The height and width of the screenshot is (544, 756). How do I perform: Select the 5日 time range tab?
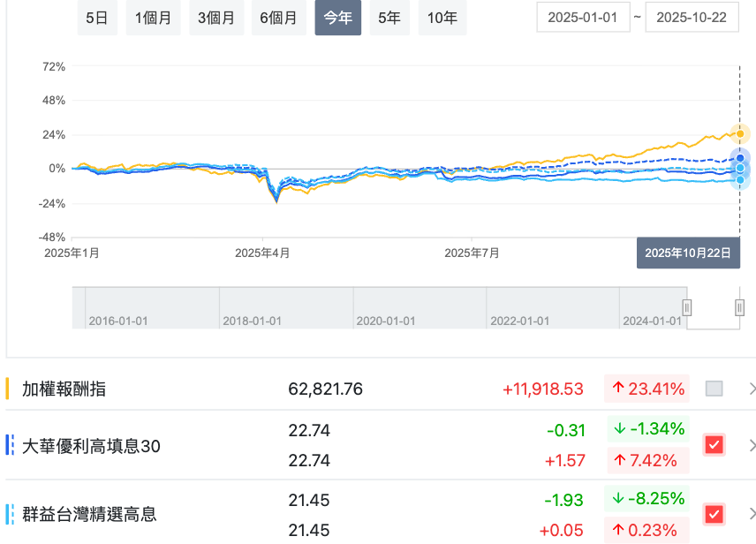[97, 19]
